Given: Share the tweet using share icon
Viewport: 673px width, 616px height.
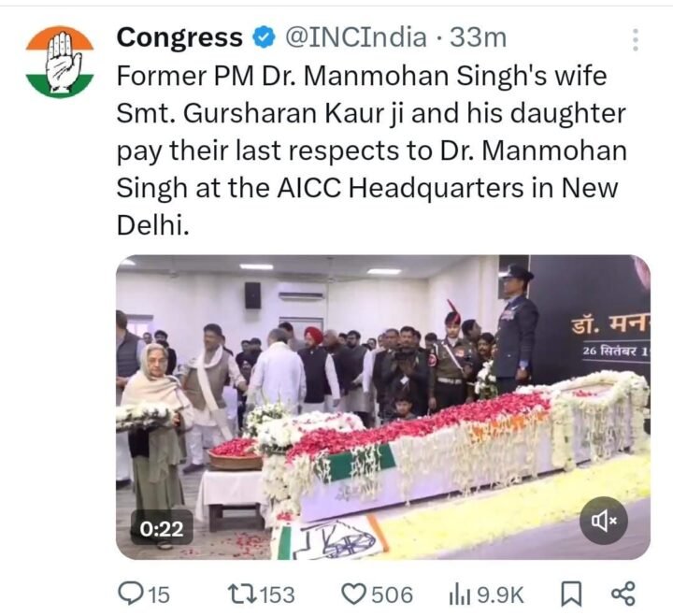Looking at the screenshot, I should [x=623, y=594].
